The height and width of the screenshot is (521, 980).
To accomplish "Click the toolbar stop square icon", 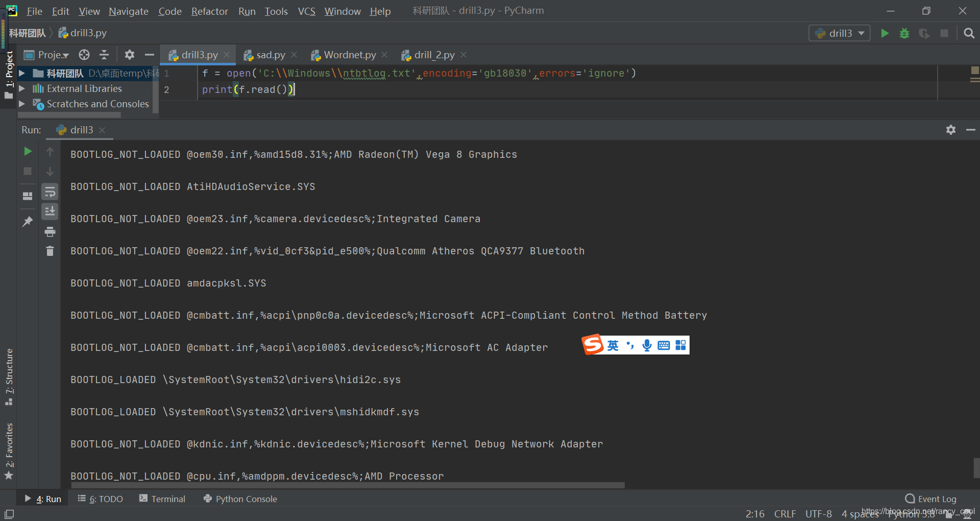I will [944, 33].
